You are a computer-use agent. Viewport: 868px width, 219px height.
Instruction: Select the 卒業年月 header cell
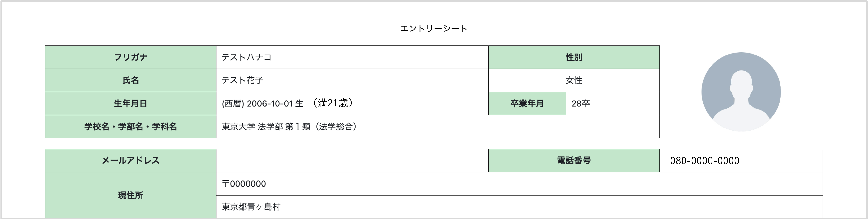527,104
